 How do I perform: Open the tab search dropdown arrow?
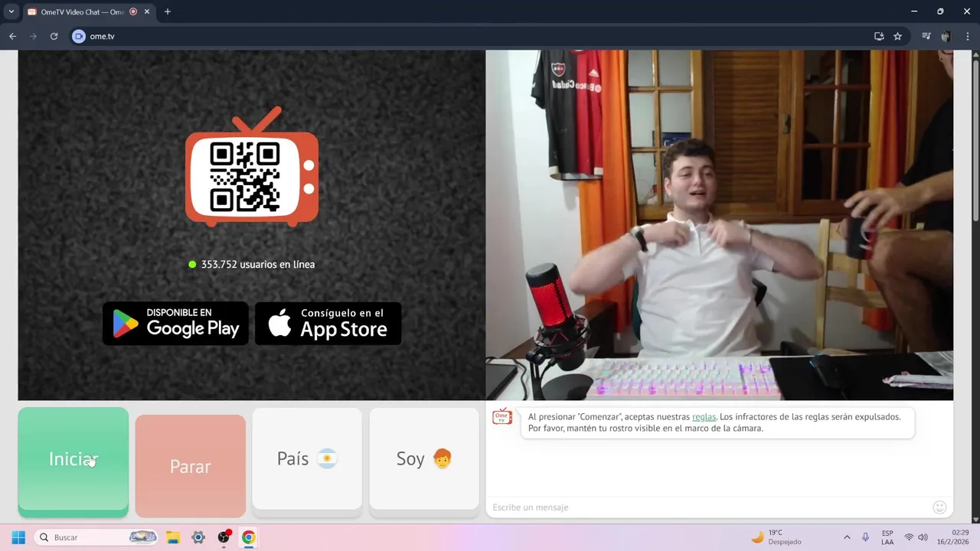pyautogui.click(x=11, y=11)
